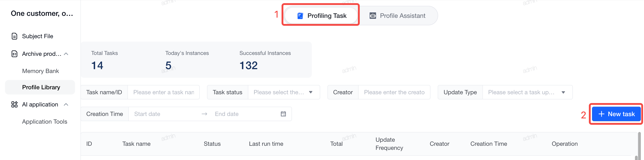Select the Profiling Task tab
This screenshot has width=644, height=160.
coord(322,16)
